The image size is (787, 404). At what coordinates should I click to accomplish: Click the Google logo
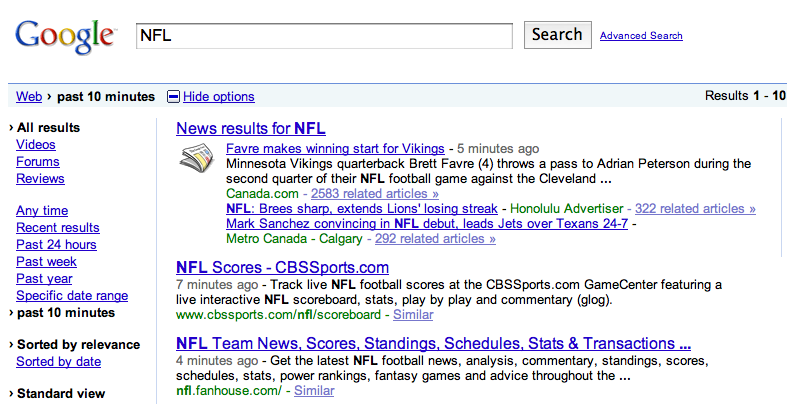[x=65, y=37]
